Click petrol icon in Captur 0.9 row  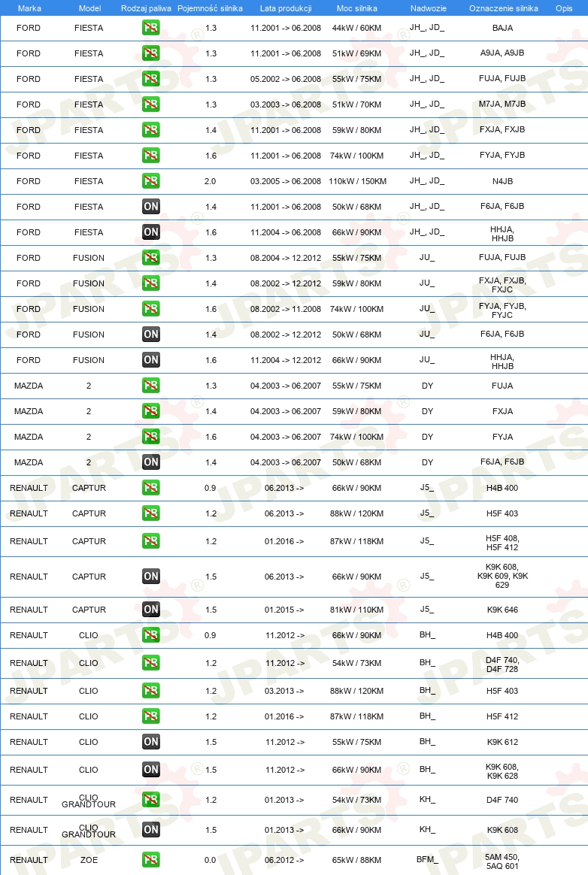point(151,488)
